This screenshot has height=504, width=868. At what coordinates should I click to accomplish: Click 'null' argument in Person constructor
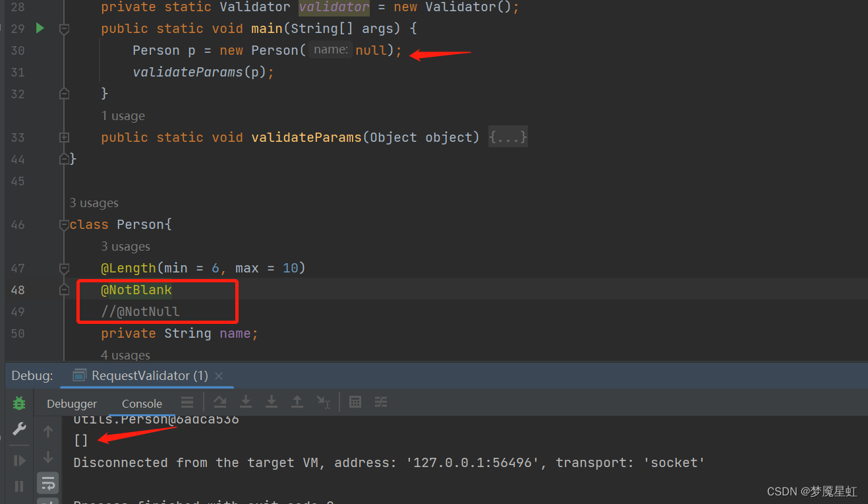tap(371, 50)
